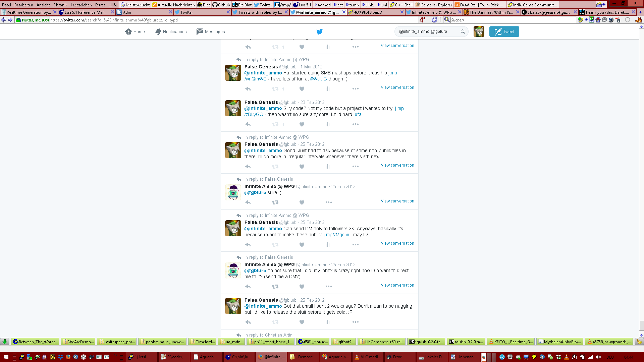Viewport: 644px width, 362px height.
Task: Open the #fail hashtag link
Action: [359, 114]
